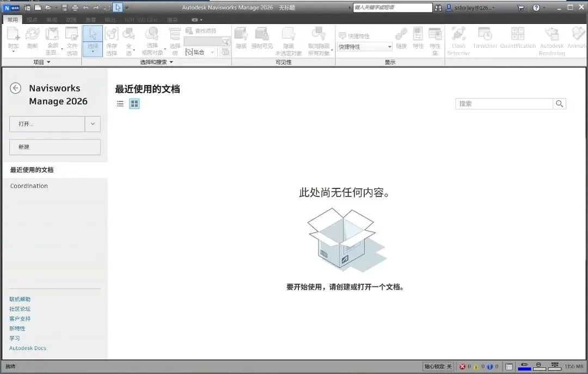Select the 常用 (Home) ribbon tab
Screen dimensions: 588x374
13,20
